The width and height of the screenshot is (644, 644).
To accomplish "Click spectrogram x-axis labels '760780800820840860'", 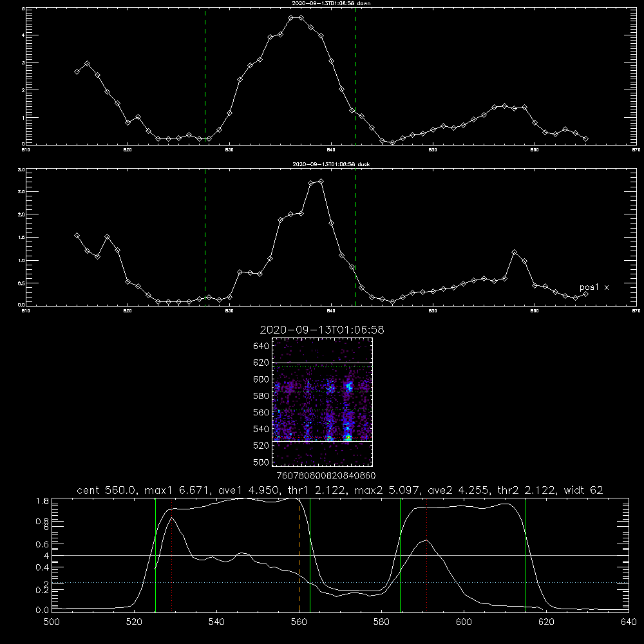I will click(x=326, y=476).
